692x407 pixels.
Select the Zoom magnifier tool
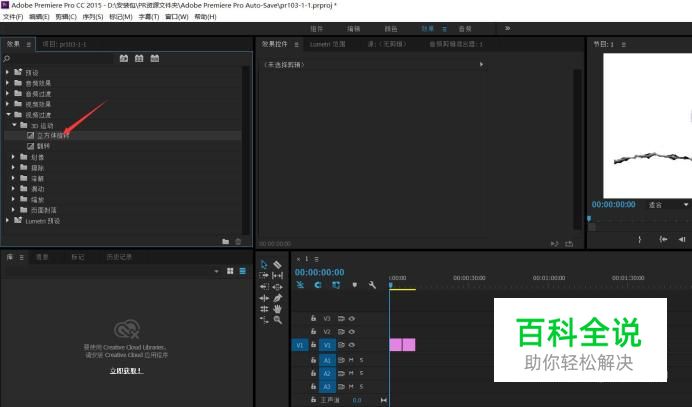278,320
